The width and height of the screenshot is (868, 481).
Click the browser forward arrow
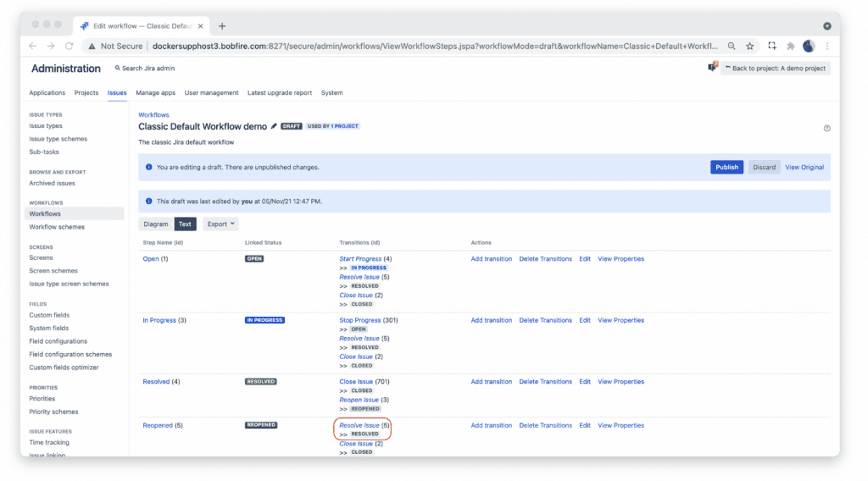coord(51,47)
